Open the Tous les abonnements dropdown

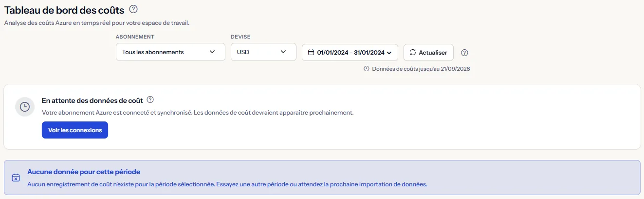[x=170, y=52]
